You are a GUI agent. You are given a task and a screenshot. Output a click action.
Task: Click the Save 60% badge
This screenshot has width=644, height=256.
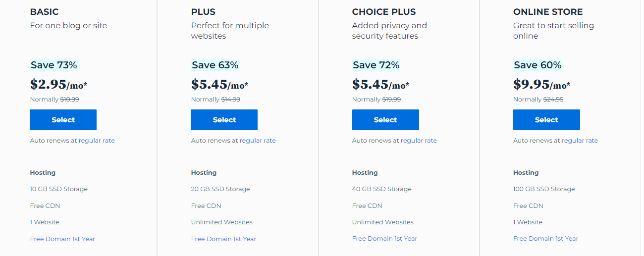(x=537, y=65)
